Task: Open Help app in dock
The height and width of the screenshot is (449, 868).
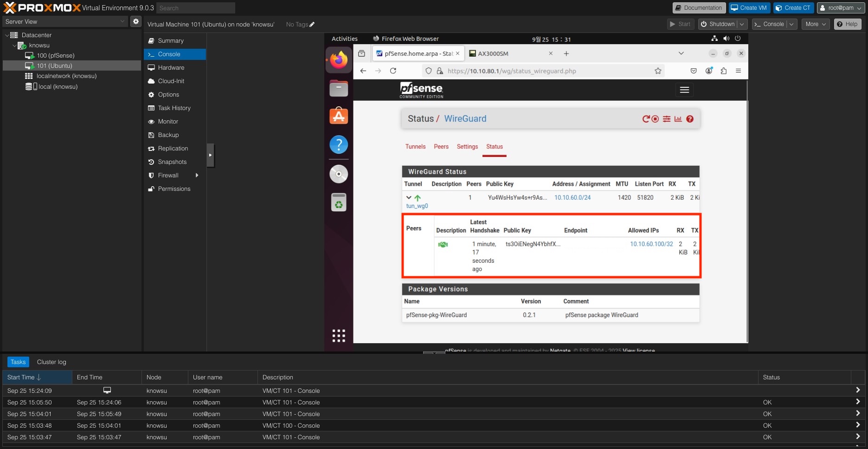Action: (x=339, y=144)
